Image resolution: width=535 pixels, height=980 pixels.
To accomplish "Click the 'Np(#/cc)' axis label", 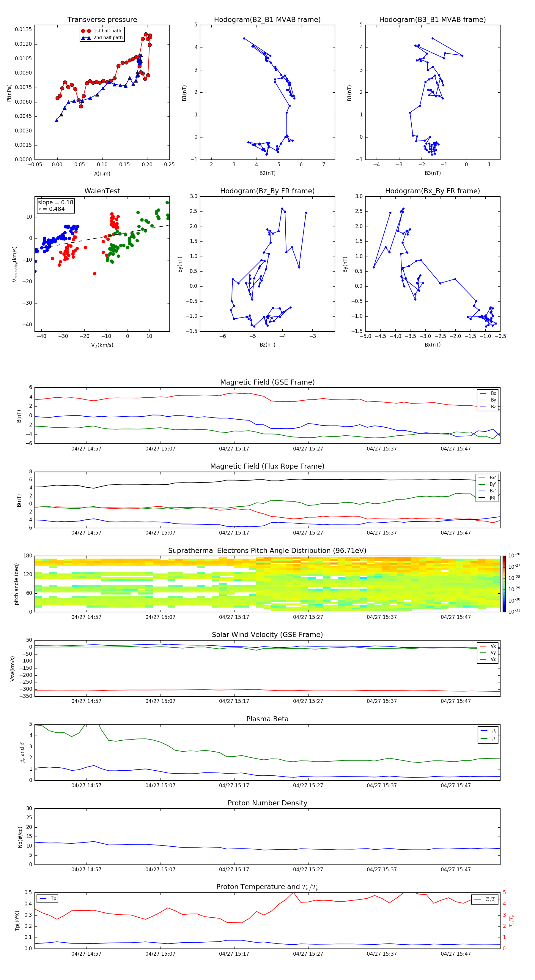I will [20, 837].
